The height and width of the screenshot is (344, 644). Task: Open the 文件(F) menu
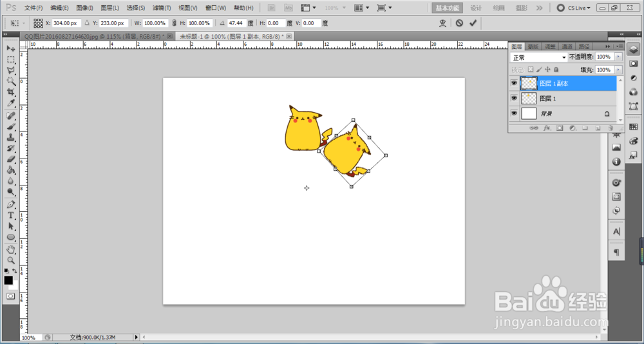tap(33, 8)
